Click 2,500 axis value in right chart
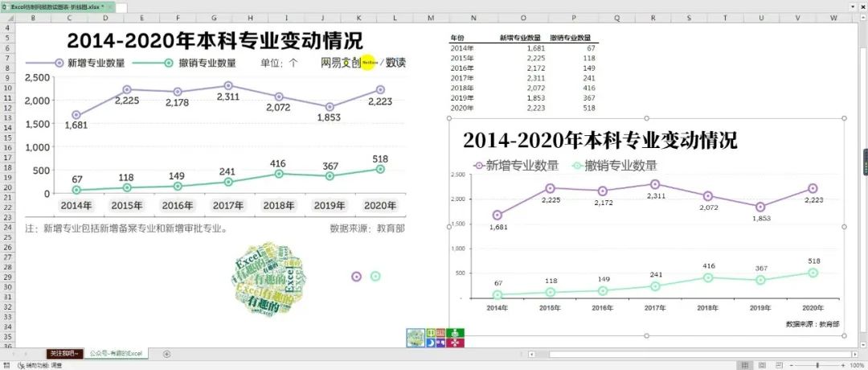Image resolution: width=868 pixels, height=370 pixels. 459,175
